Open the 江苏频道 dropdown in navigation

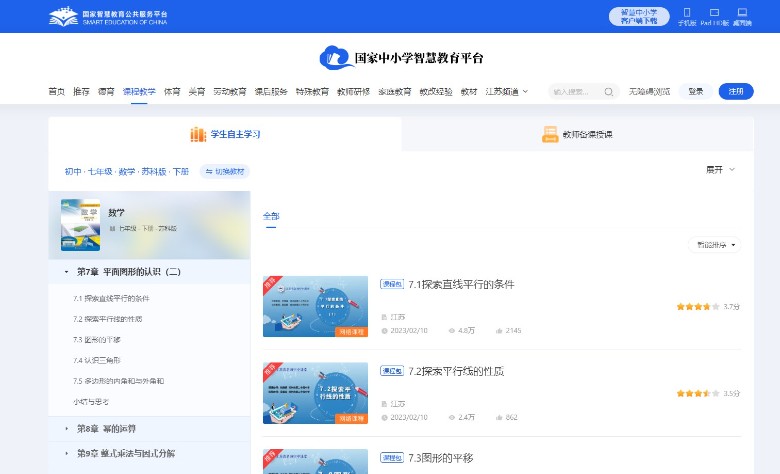506,92
